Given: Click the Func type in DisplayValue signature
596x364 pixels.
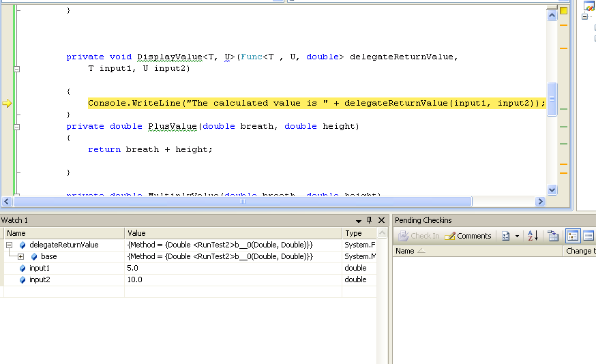Looking at the screenshot, I should coord(251,57).
